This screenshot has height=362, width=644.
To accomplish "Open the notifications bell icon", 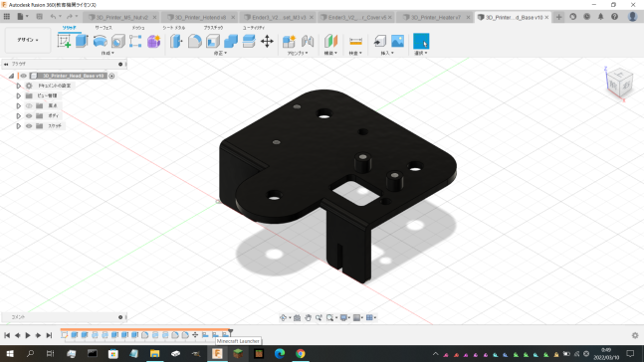I will click(600, 17).
